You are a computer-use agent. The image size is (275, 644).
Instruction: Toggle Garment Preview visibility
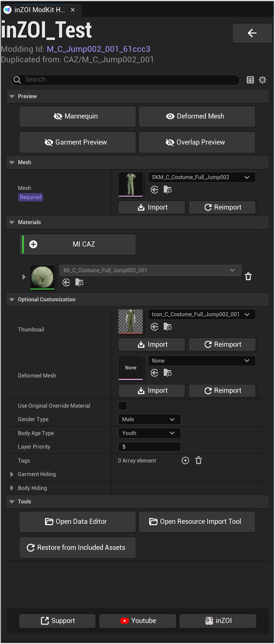[77, 142]
